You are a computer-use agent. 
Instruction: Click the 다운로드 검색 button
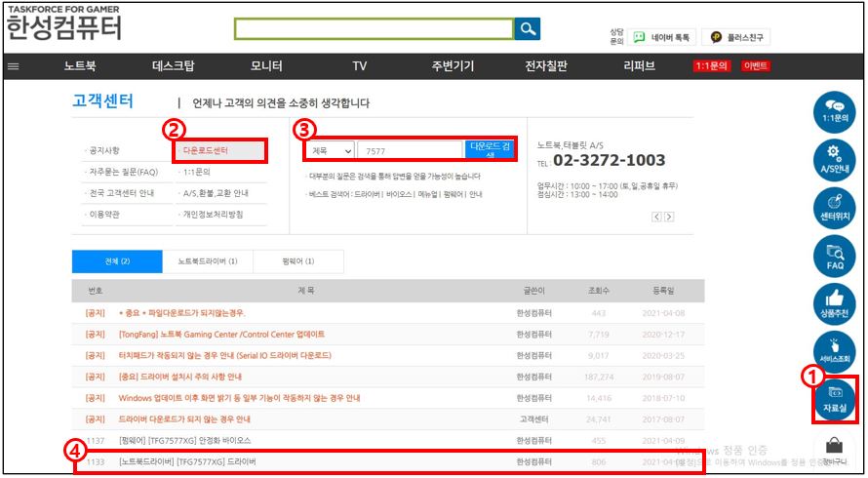490,150
